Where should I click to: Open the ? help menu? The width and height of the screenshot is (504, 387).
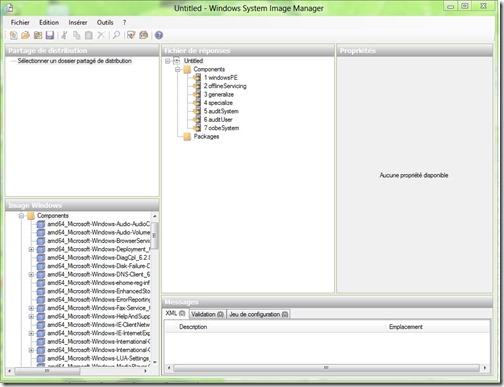click(x=124, y=22)
